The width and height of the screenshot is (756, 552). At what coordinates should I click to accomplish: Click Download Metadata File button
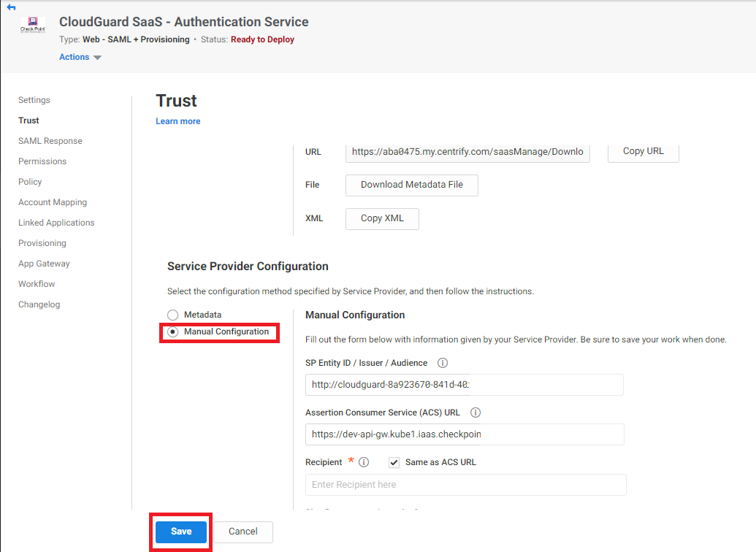tap(412, 185)
